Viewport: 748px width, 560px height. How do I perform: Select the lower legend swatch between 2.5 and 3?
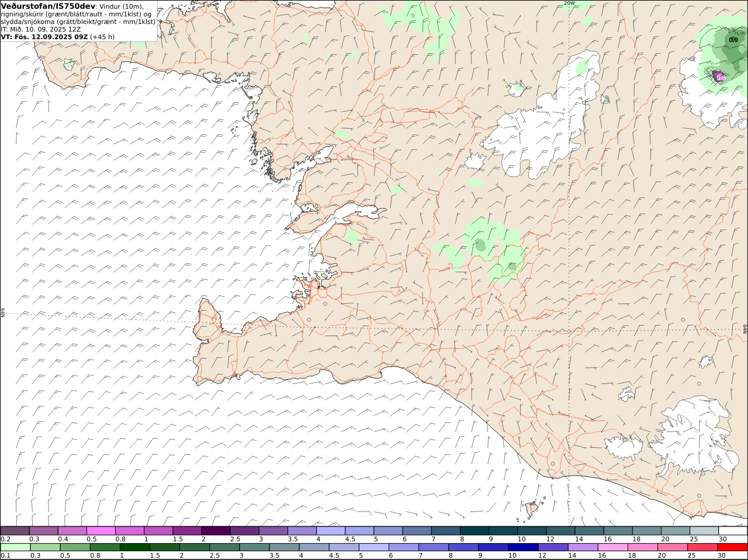[224, 547]
